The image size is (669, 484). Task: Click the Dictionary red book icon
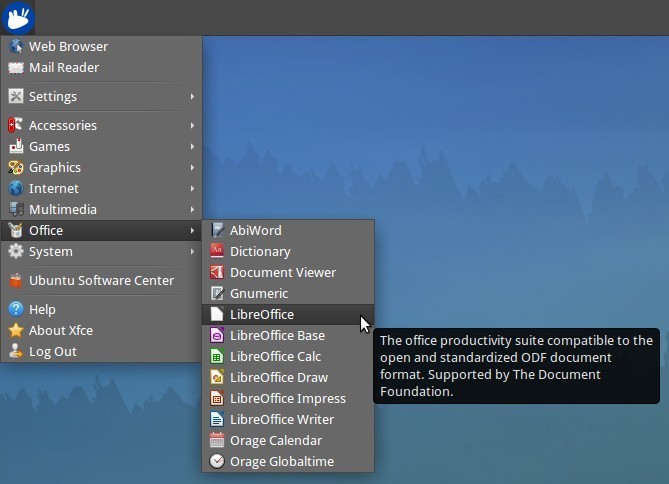coord(217,251)
